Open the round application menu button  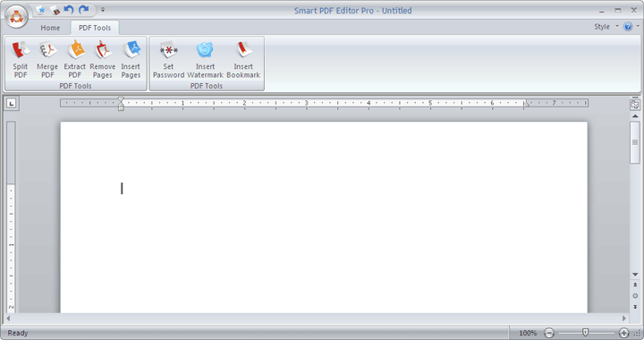(16, 17)
